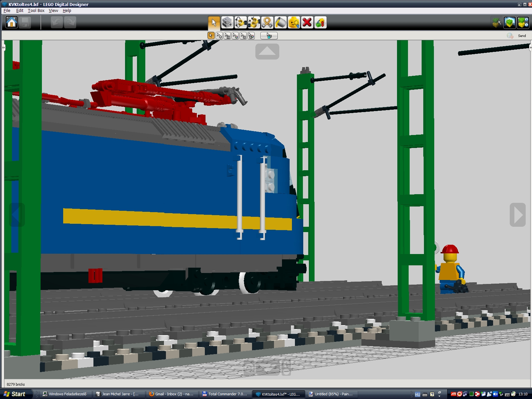Click the Send button
The image size is (532, 399).
tap(522, 36)
